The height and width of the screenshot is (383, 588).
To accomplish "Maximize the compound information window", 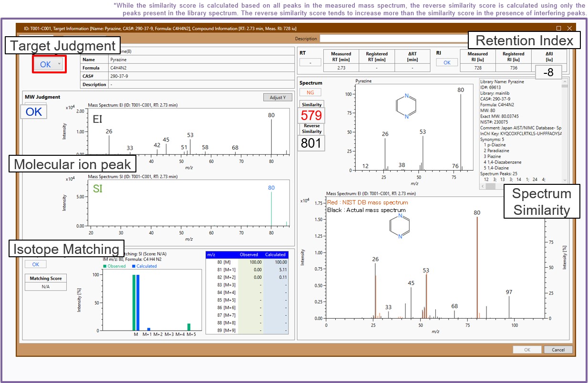I will 558,29.
